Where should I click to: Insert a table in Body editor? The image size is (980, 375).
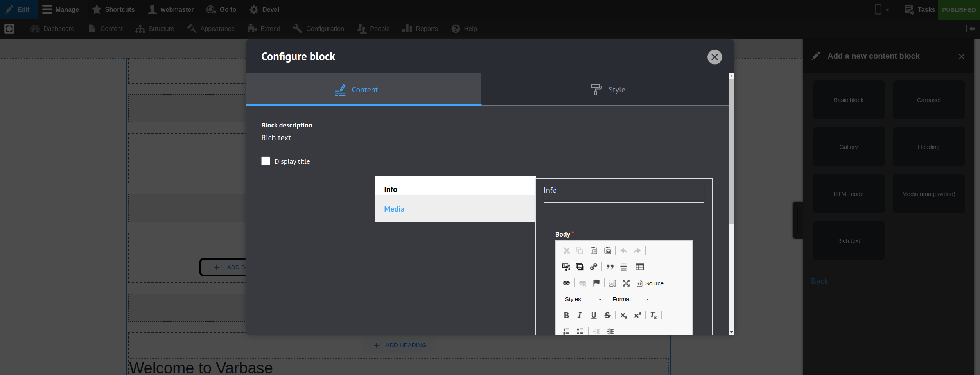coord(639,267)
